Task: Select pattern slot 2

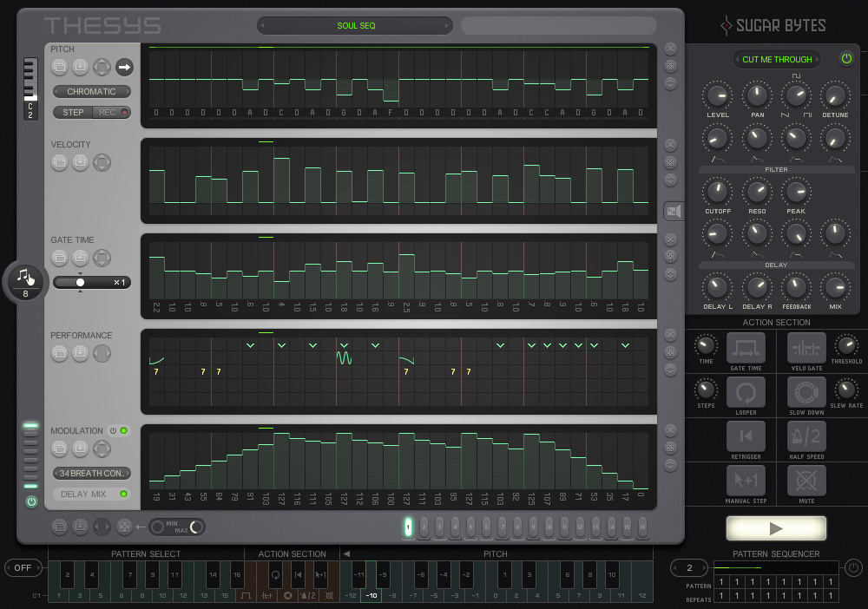Action: (x=424, y=526)
